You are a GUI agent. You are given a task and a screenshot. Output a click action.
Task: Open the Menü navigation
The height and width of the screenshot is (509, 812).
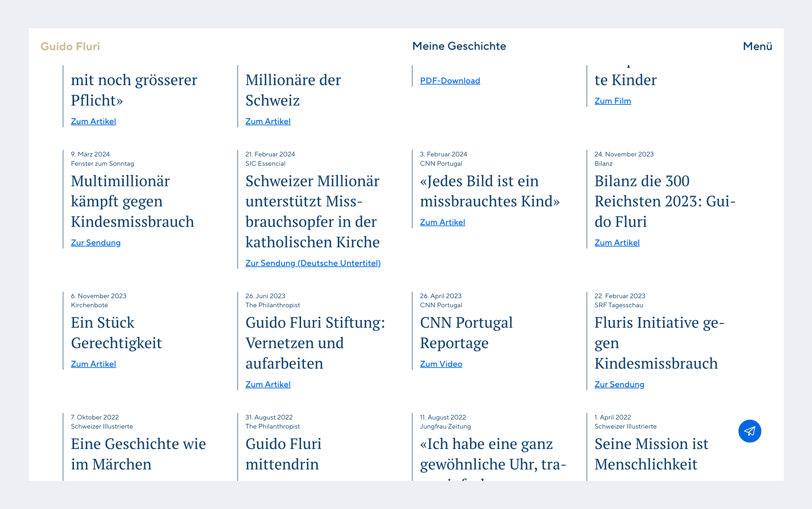tap(757, 46)
